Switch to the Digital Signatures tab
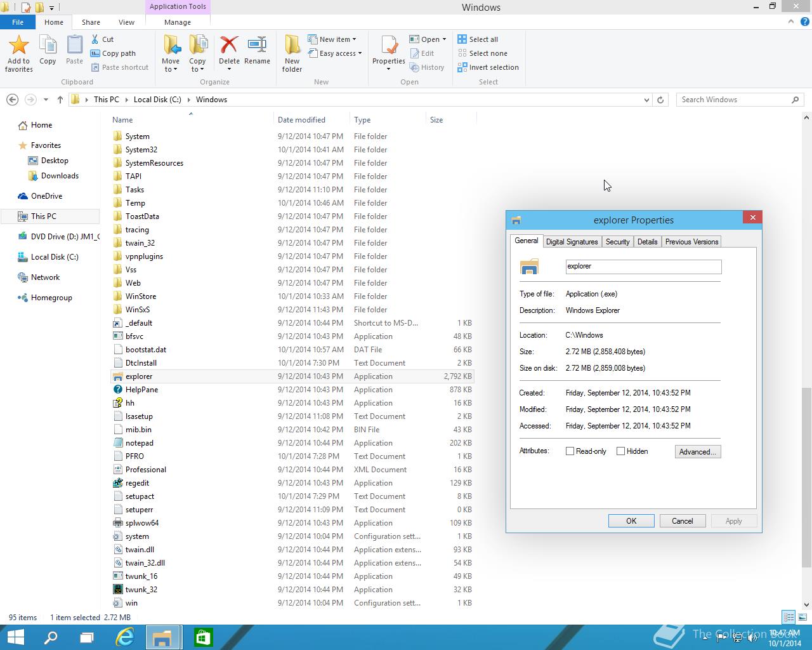Screen dimensions: 812x650 point(572,242)
